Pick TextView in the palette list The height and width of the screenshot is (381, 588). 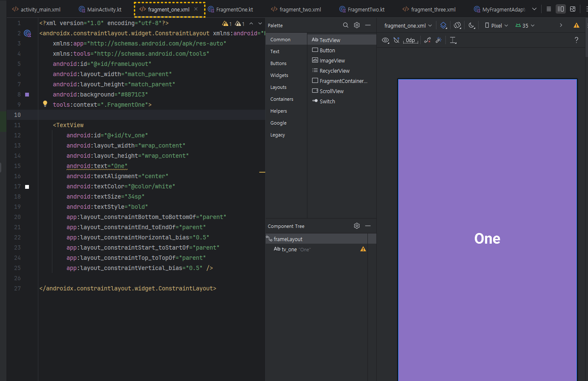(342, 40)
